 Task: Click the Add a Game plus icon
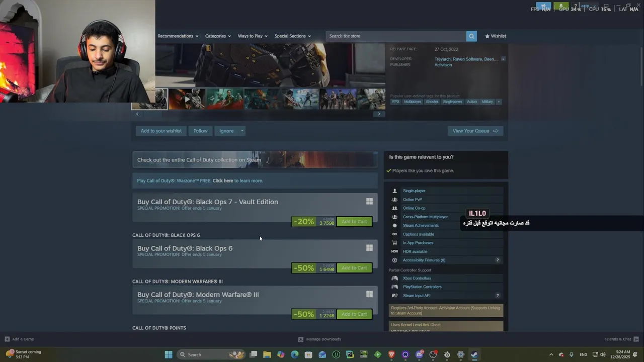(7, 339)
